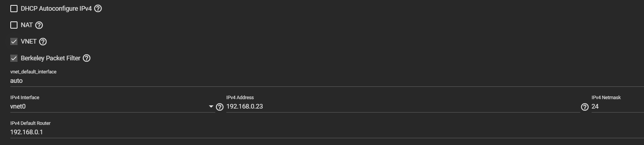
Task: Uncheck the VNET checkbox
Action: 14,41
